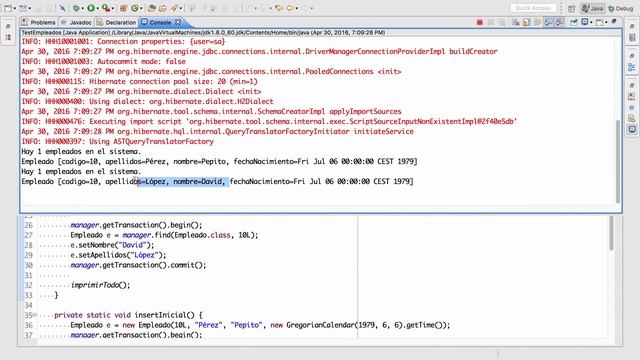
Task: Click the New Java Class icon
Action: [134, 8]
